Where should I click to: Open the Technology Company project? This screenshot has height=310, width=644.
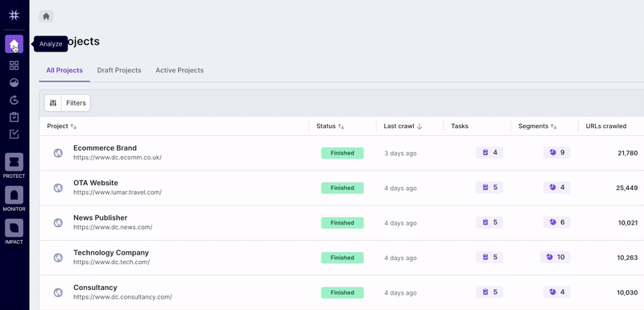pyautogui.click(x=111, y=253)
